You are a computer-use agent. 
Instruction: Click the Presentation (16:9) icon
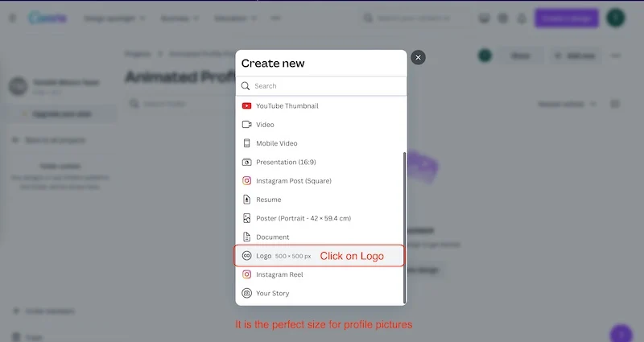pyautogui.click(x=247, y=162)
